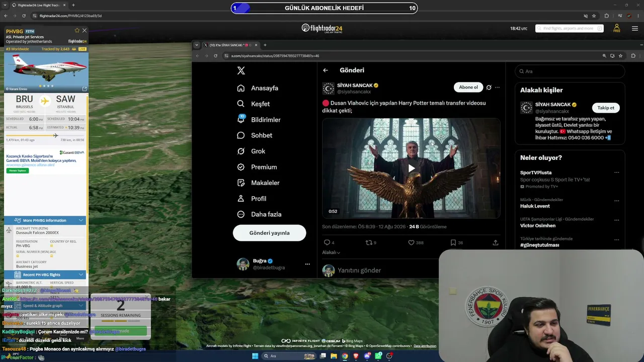644x362 pixels.
Task: Play the Harry Potter themed video
Action: 411,168
